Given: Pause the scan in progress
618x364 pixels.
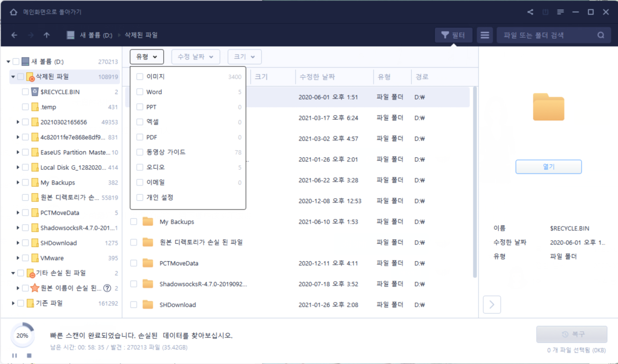Looking at the screenshot, I should 15,355.
